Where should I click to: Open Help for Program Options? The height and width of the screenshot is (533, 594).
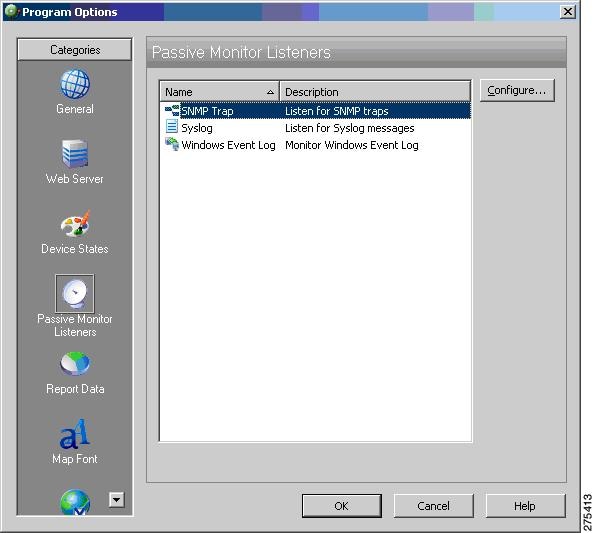[525, 506]
